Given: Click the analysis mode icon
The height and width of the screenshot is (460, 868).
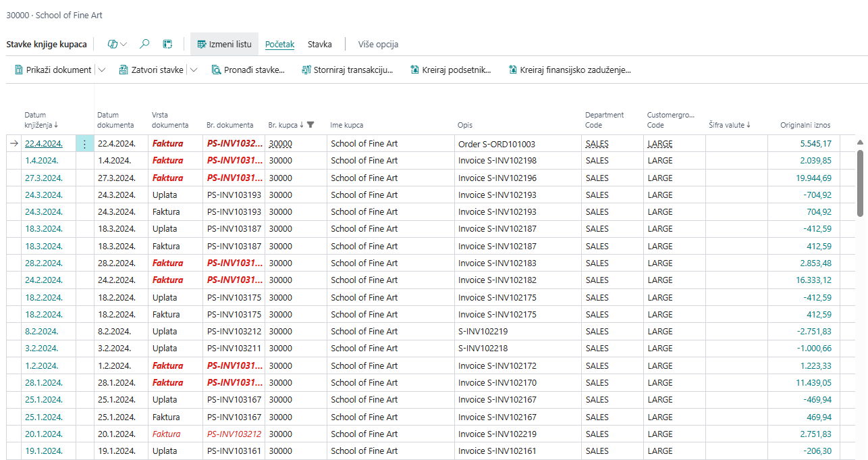Looking at the screenshot, I should click(167, 44).
